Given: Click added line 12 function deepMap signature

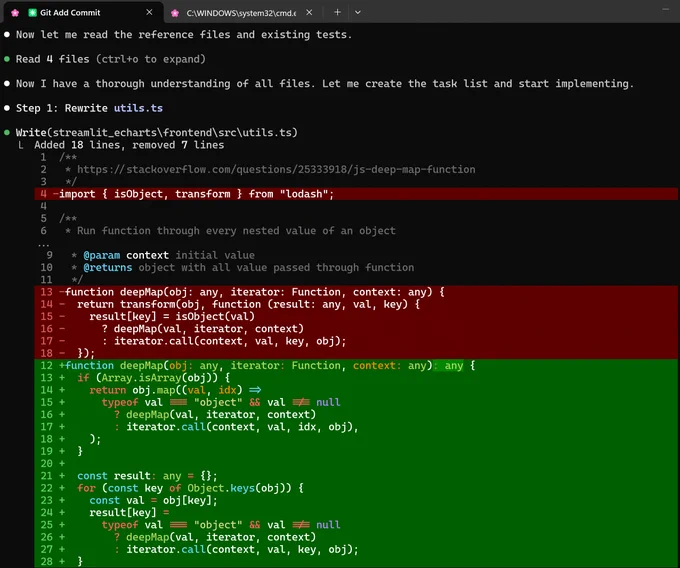Looking at the screenshot, I should point(356,366).
